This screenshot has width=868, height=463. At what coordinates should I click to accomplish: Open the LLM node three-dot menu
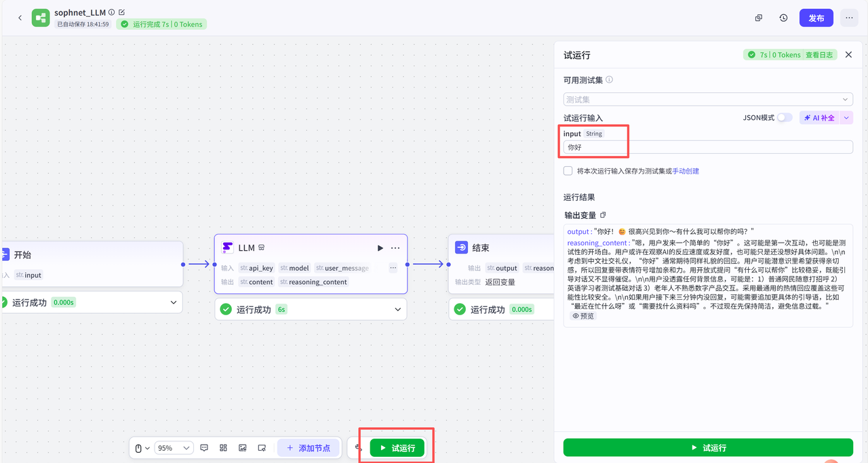[x=395, y=248]
